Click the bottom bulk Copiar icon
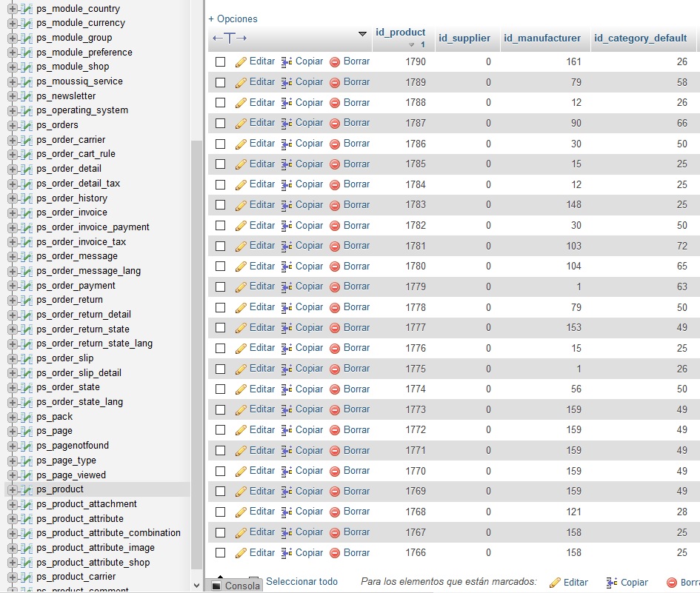 coord(612,583)
